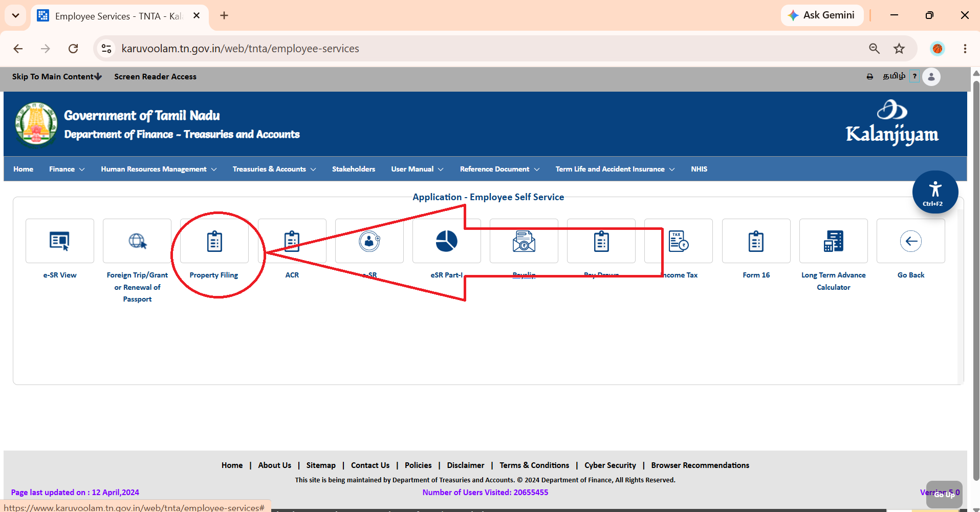
Task: Open the user profile avatar icon
Action: pos(931,77)
